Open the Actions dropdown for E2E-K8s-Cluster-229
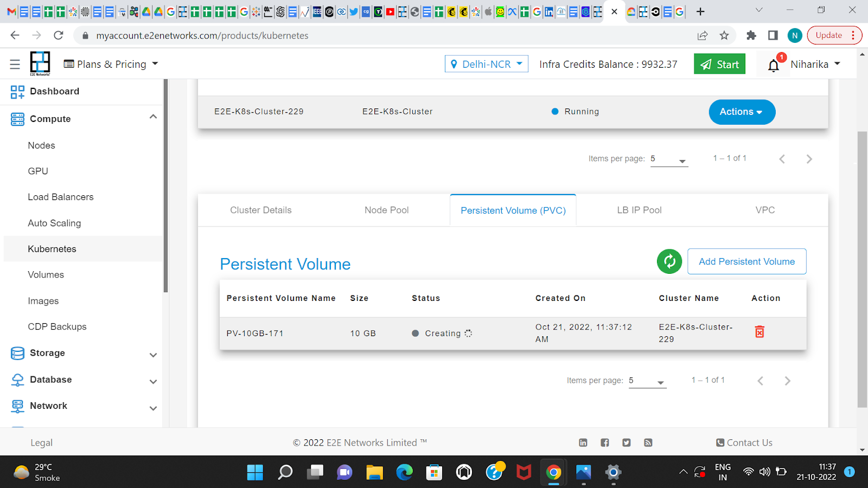 [742, 112]
